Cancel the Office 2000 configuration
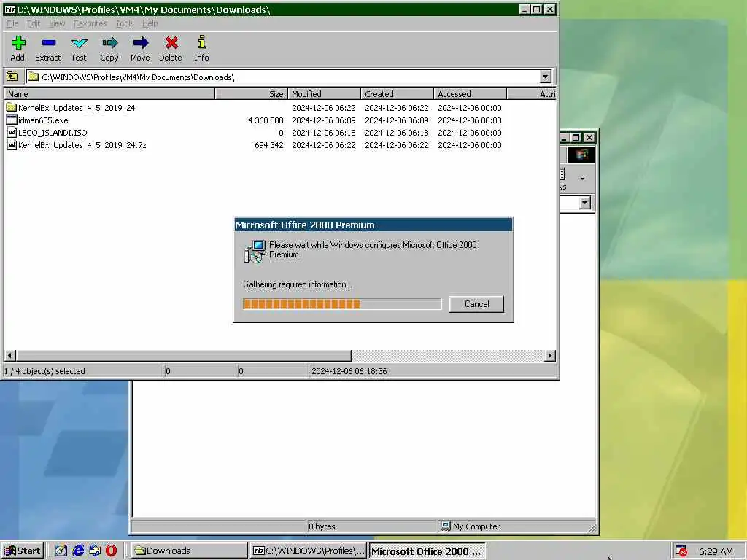The height and width of the screenshot is (560, 747). pos(476,304)
